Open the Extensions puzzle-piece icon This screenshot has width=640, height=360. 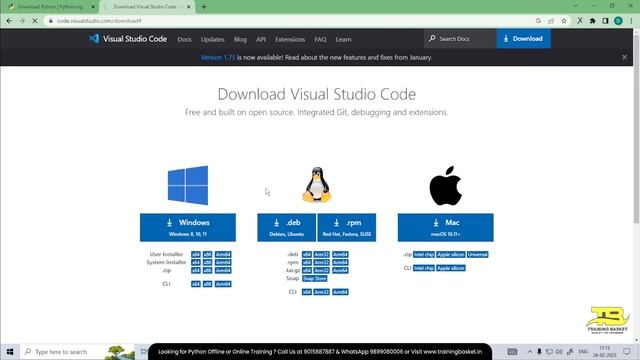point(592,21)
